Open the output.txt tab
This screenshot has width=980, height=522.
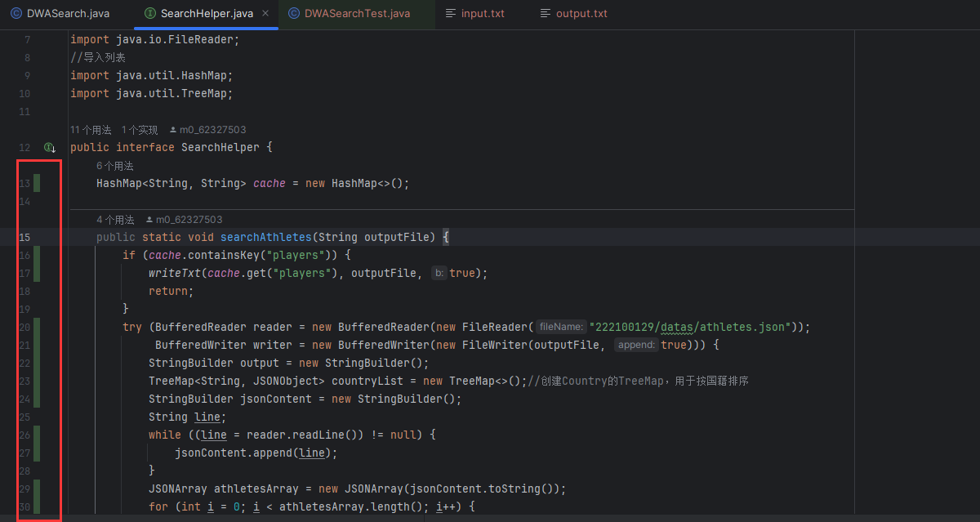click(581, 14)
